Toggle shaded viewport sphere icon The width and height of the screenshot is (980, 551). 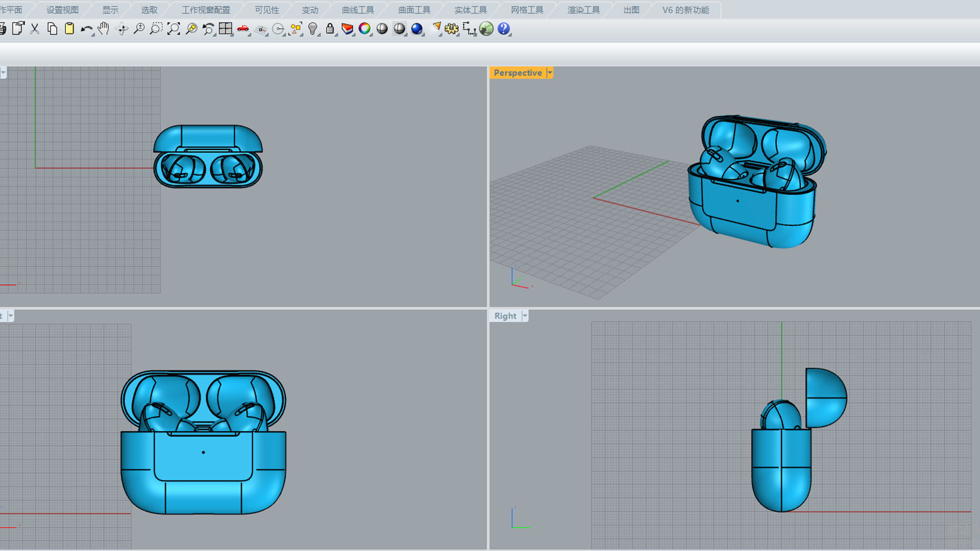coord(382,29)
